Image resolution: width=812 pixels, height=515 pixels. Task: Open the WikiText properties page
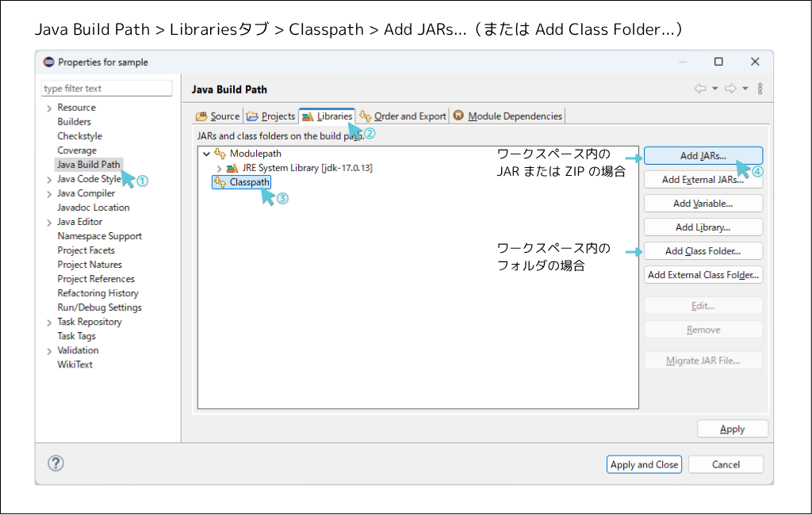(x=75, y=365)
